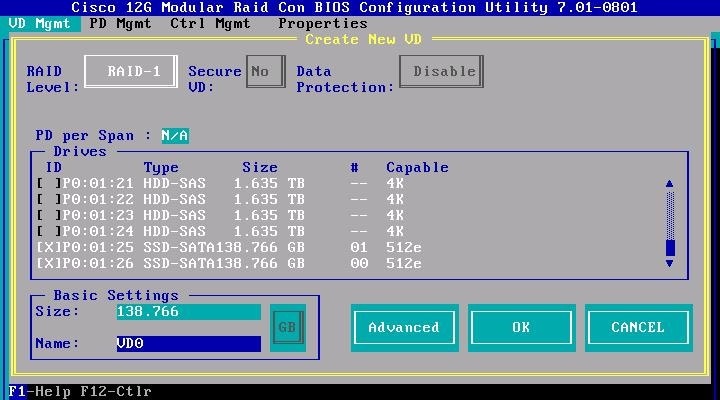Toggle the GB size unit button
This screenshot has height=400, width=720.
(288, 327)
